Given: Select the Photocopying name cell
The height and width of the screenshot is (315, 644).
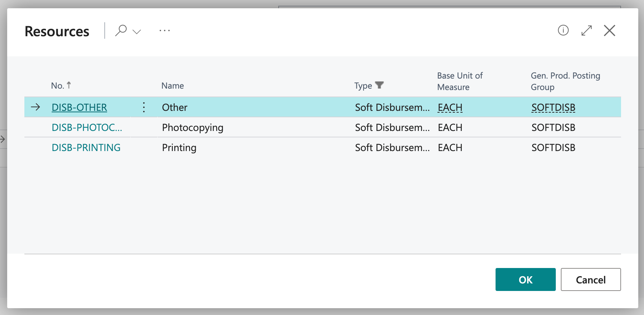Looking at the screenshot, I should point(193,127).
